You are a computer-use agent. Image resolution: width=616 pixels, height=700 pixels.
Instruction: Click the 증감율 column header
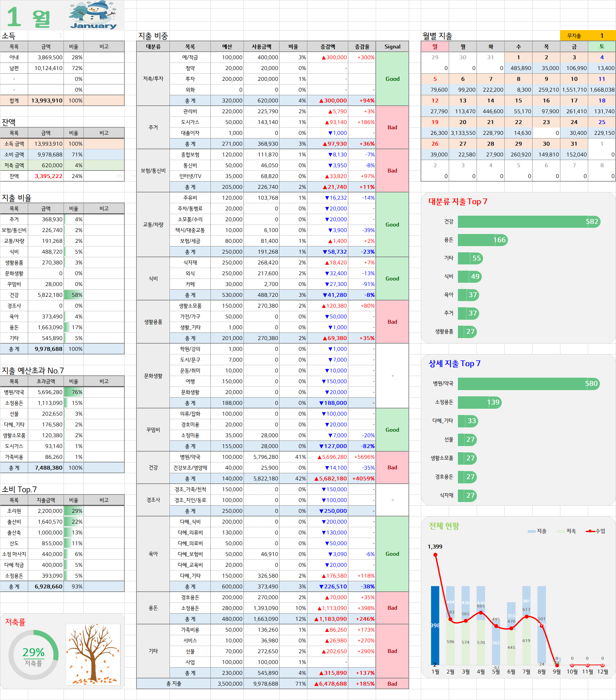[362, 46]
